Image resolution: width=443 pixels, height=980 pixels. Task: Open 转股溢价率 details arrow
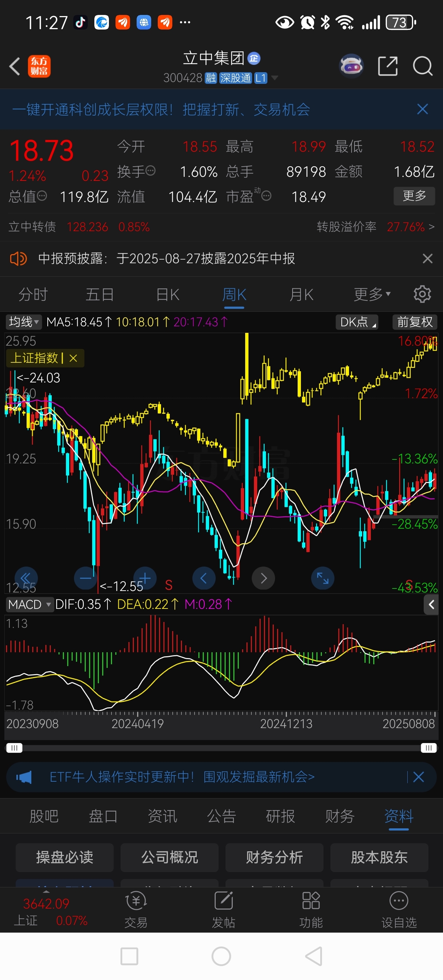click(x=431, y=227)
